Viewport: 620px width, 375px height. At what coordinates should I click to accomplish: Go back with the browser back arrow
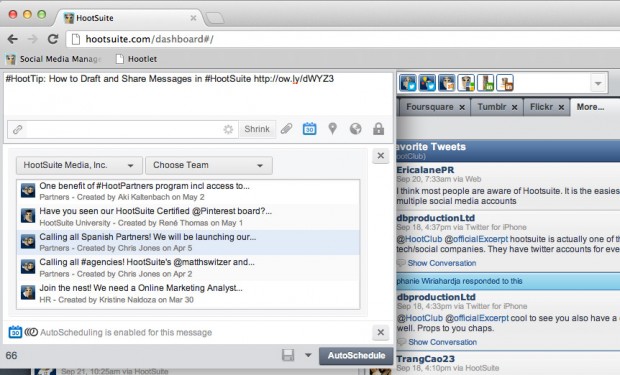pyautogui.click(x=13, y=39)
